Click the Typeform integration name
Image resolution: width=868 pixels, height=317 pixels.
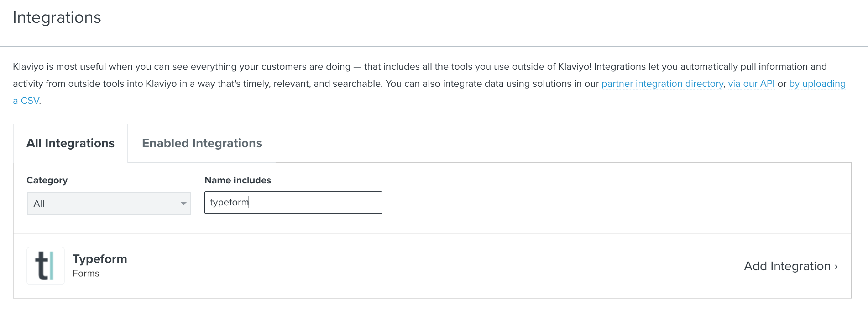[x=100, y=259]
